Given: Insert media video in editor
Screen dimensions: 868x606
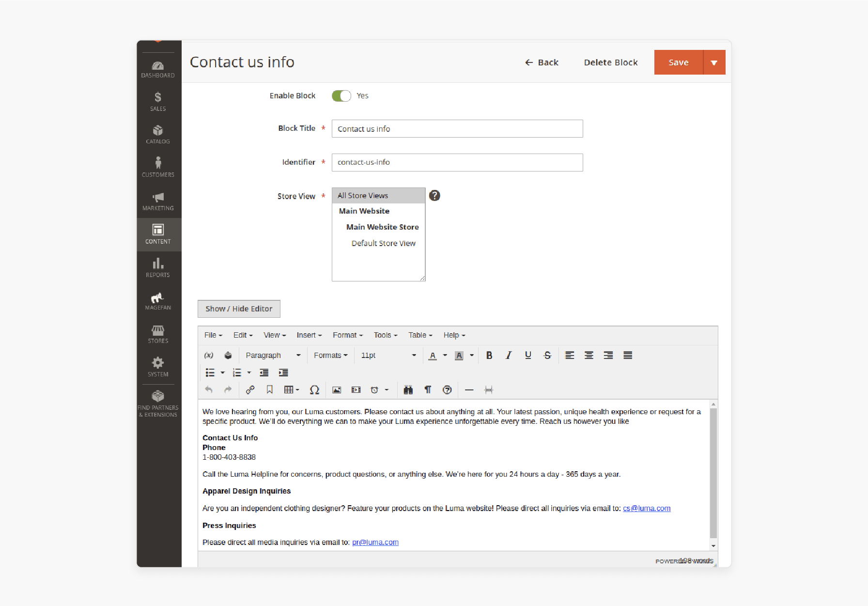Looking at the screenshot, I should click(x=356, y=389).
